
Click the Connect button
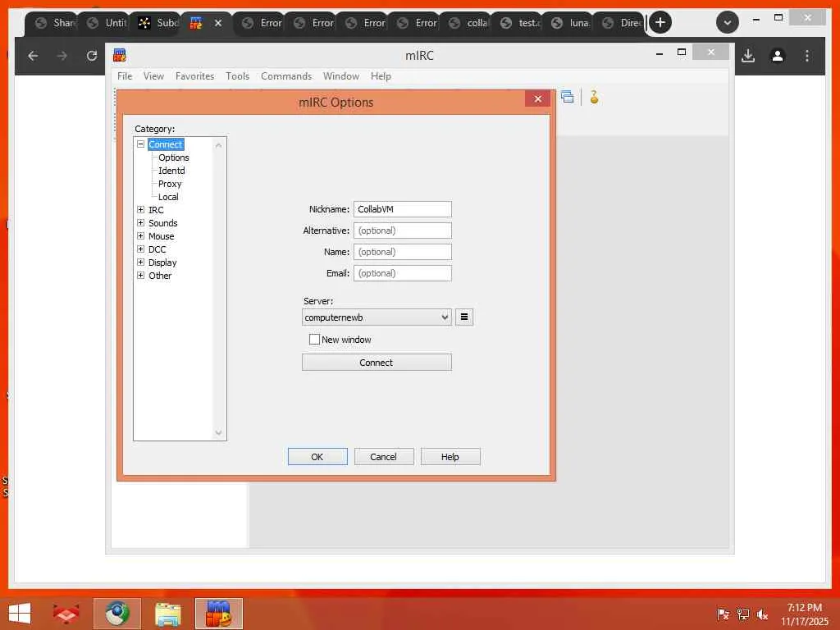pyautogui.click(x=377, y=362)
